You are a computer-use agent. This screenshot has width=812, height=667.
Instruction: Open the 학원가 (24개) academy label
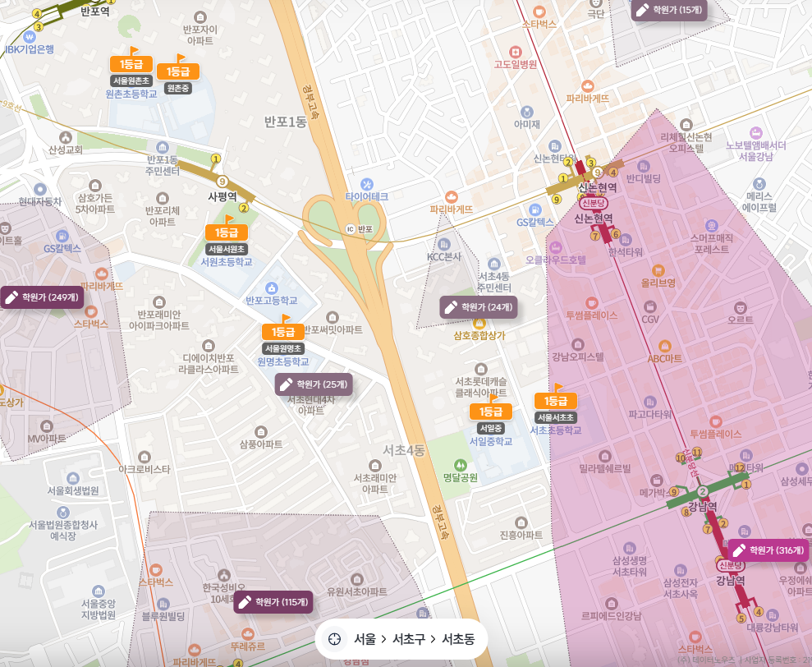coord(479,307)
